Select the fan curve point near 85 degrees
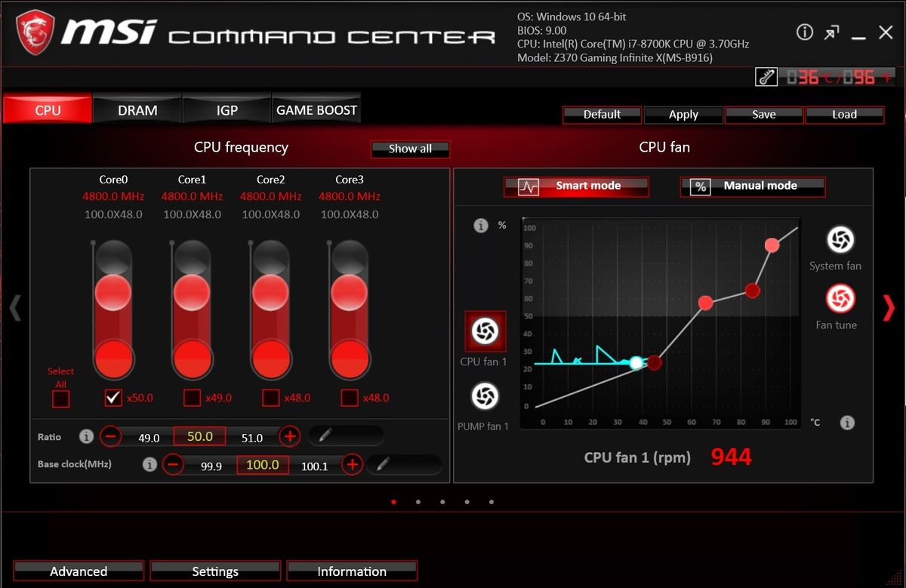906x588 pixels. 752,291
